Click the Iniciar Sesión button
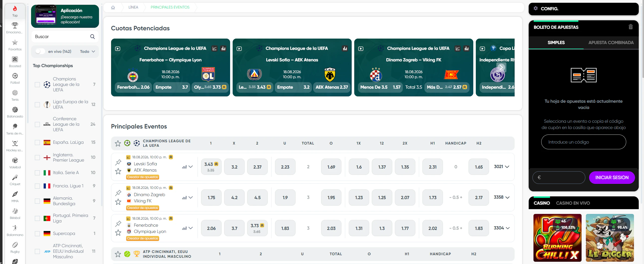 coord(612,178)
